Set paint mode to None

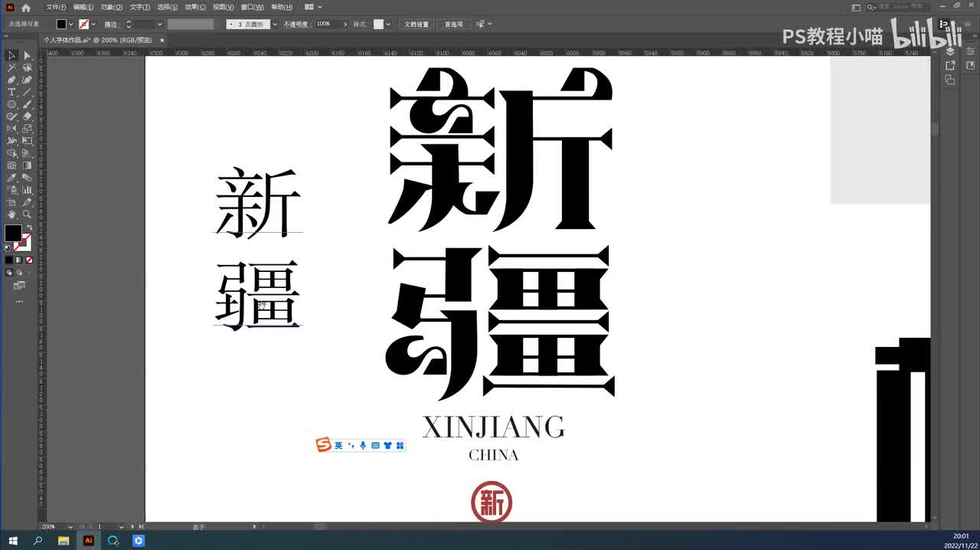[29, 260]
